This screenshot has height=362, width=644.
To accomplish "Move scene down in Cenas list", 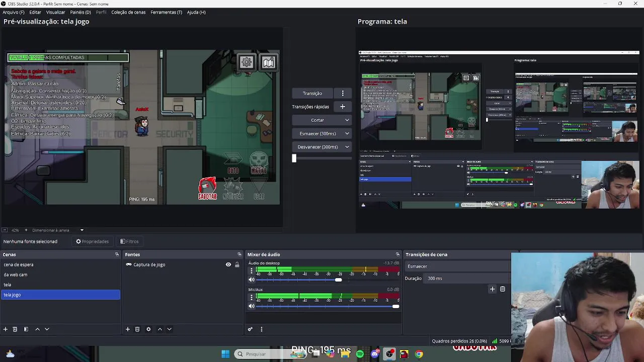I will [47, 329].
